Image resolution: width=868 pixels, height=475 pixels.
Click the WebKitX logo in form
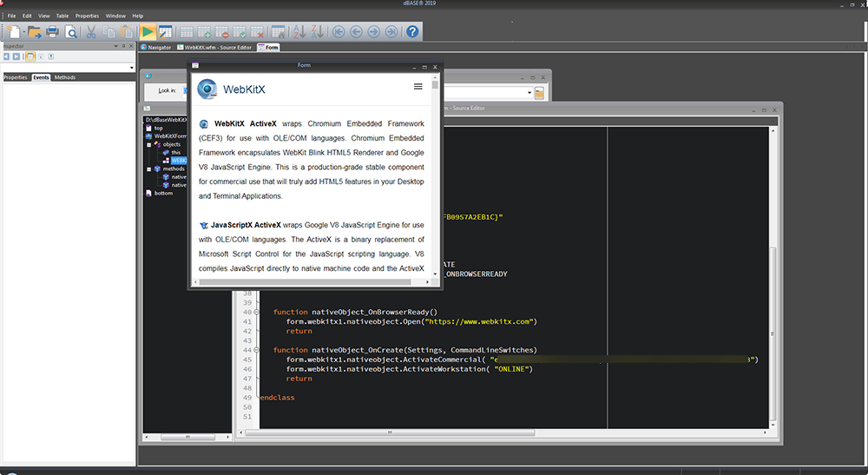pos(207,89)
